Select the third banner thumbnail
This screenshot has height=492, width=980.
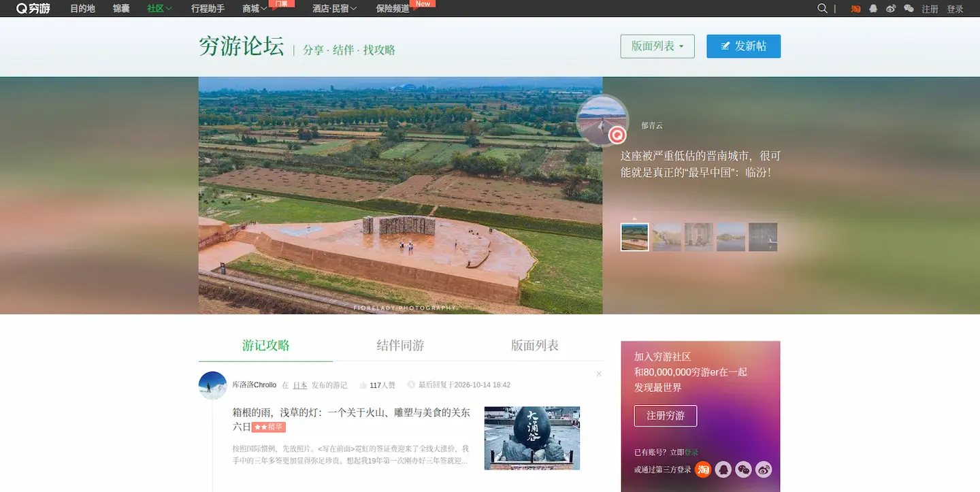click(699, 237)
